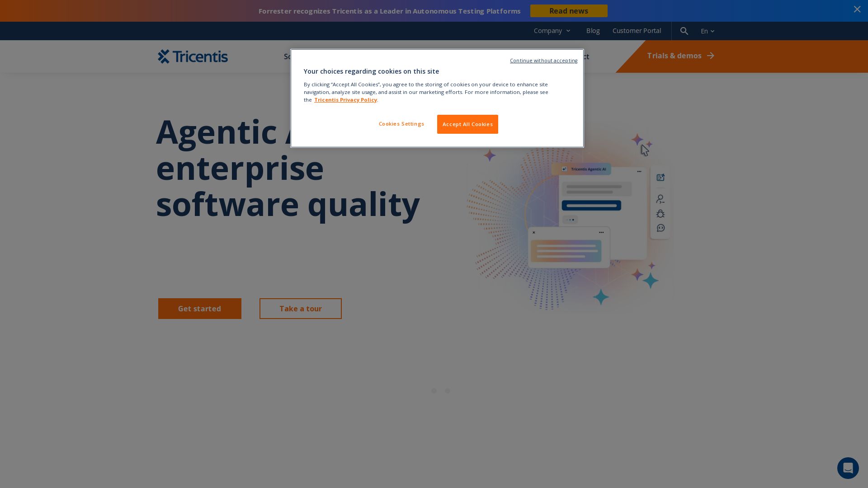
Task: Expand the Company dropdown menu
Action: (552, 31)
